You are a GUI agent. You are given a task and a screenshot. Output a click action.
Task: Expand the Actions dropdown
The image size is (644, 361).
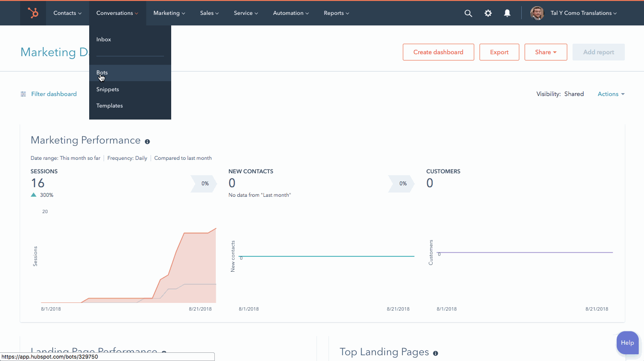click(x=610, y=94)
